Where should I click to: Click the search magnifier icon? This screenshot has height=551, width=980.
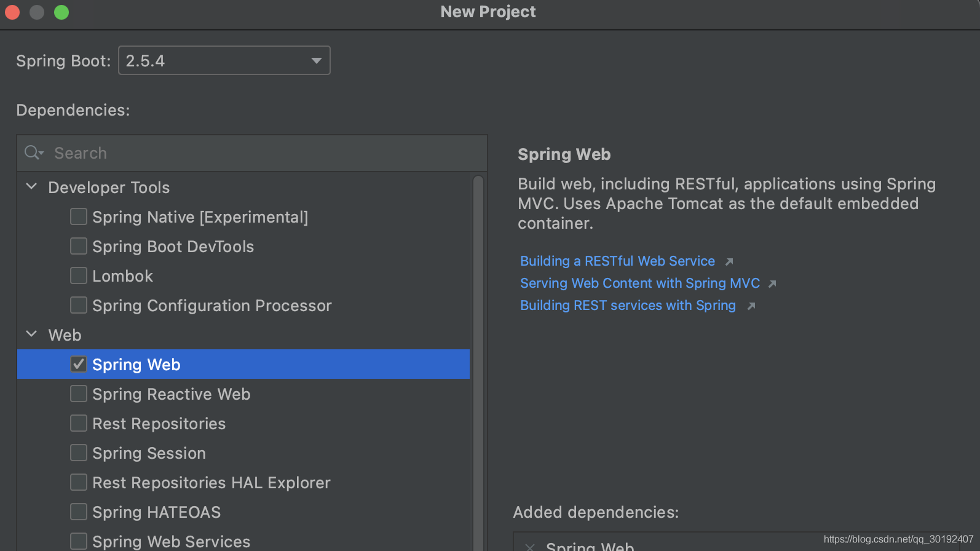(x=33, y=153)
